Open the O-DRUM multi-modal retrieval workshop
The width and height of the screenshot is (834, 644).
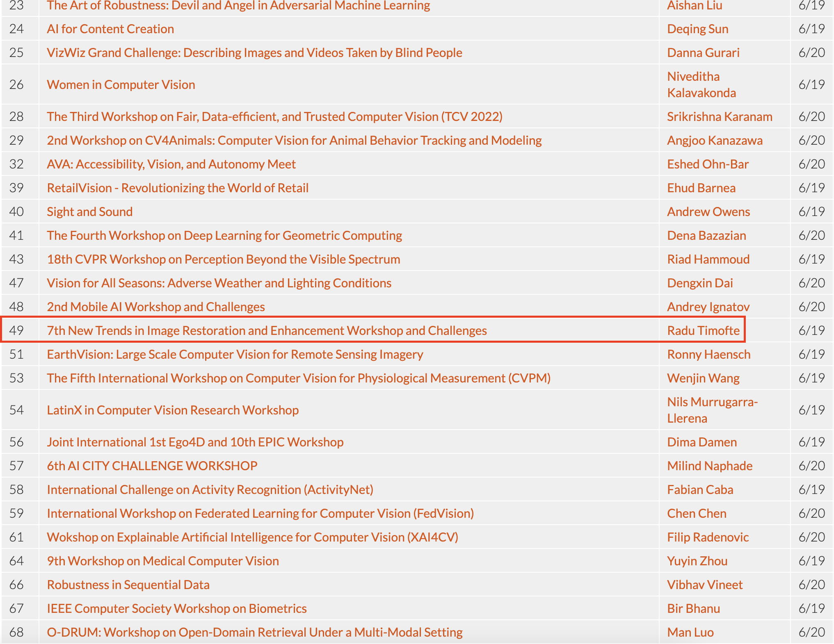254,633
